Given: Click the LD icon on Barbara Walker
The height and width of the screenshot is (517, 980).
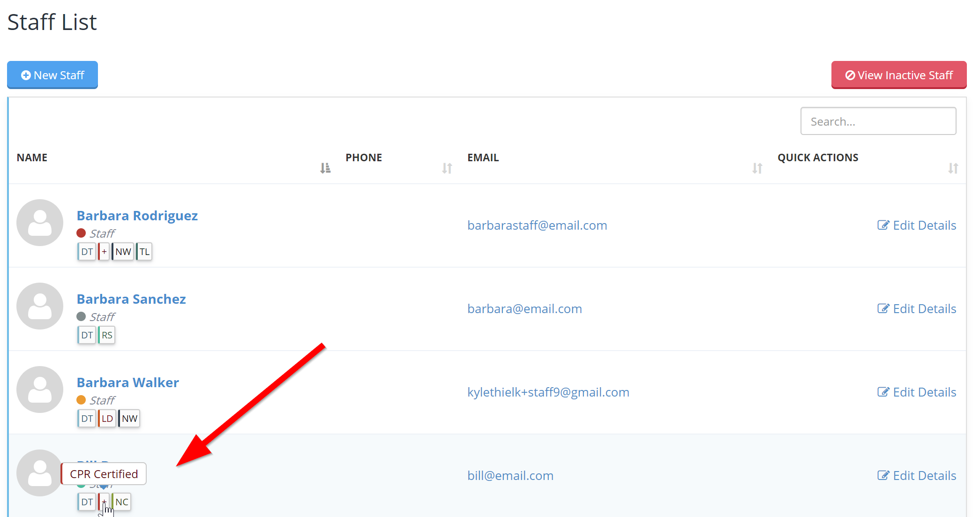Looking at the screenshot, I should 107,419.
